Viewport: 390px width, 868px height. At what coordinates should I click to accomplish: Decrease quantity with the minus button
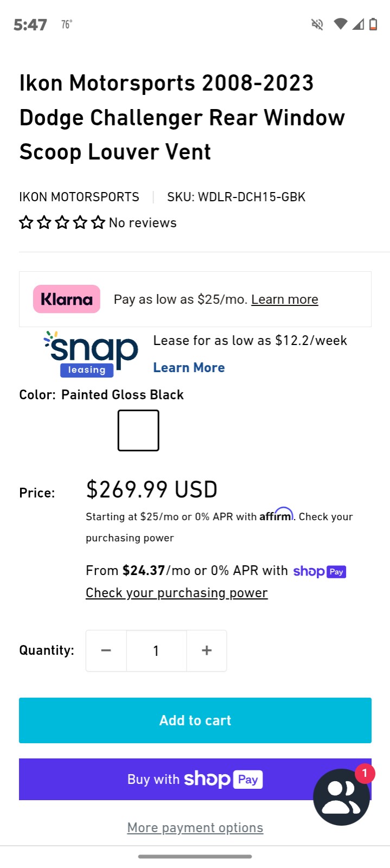(106, 650)
